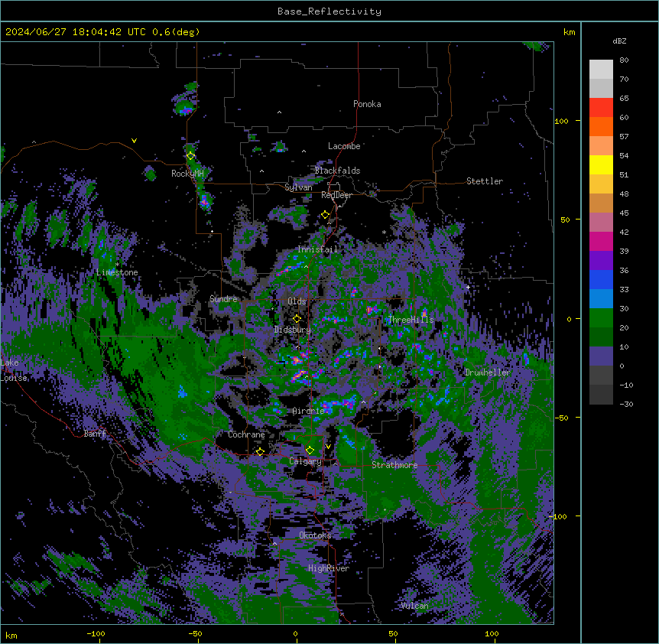Select the light gray 80-70 dBZ swatch
659x644 pixels.
pyautogui.click(x=601, y=70)
